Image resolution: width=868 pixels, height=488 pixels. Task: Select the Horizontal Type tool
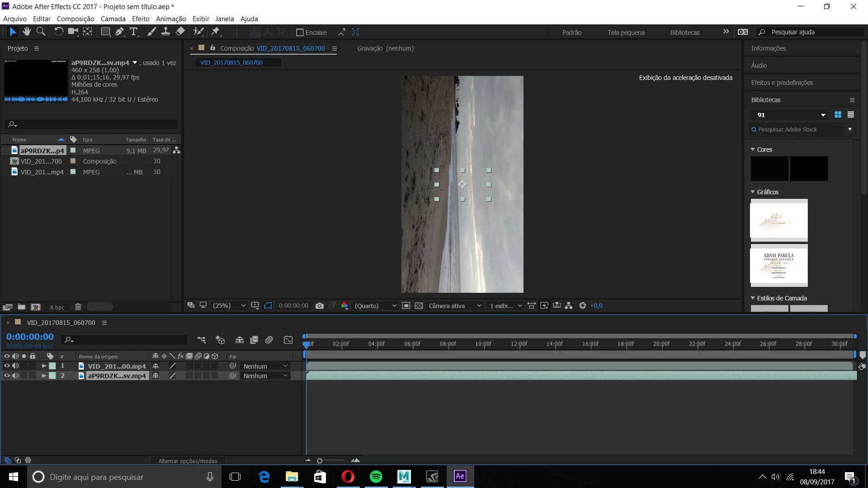coord(134,32)
